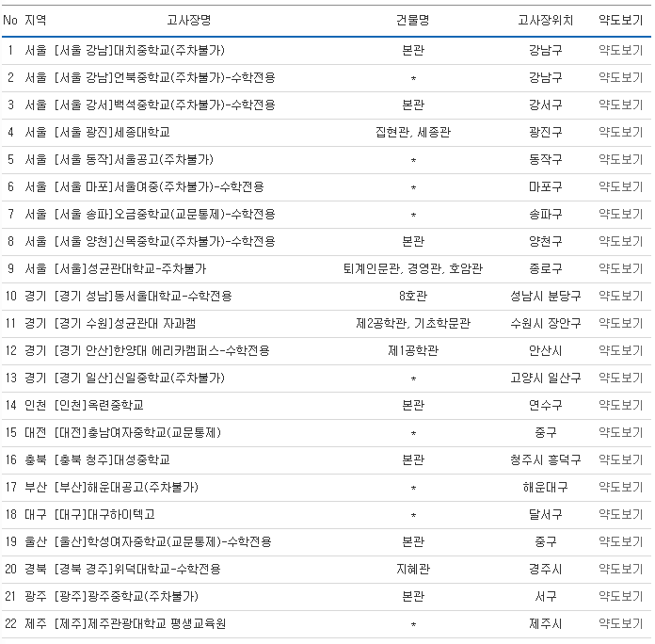Screen dimensions: 655x644
Task: Select [경기 안산]한양대 에리카캠퍼스 venue name
Action: tap(162, 350)
